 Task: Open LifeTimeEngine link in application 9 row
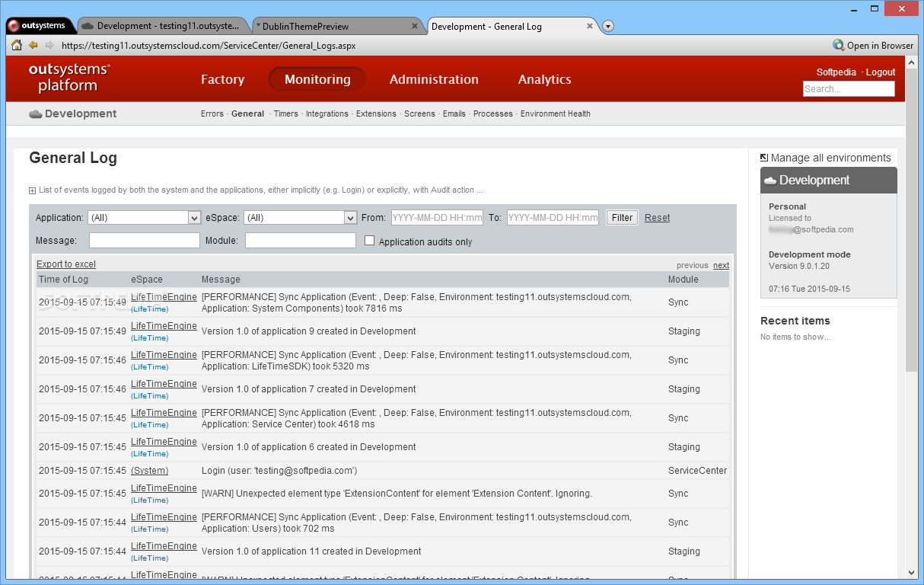tap(164, 326)
